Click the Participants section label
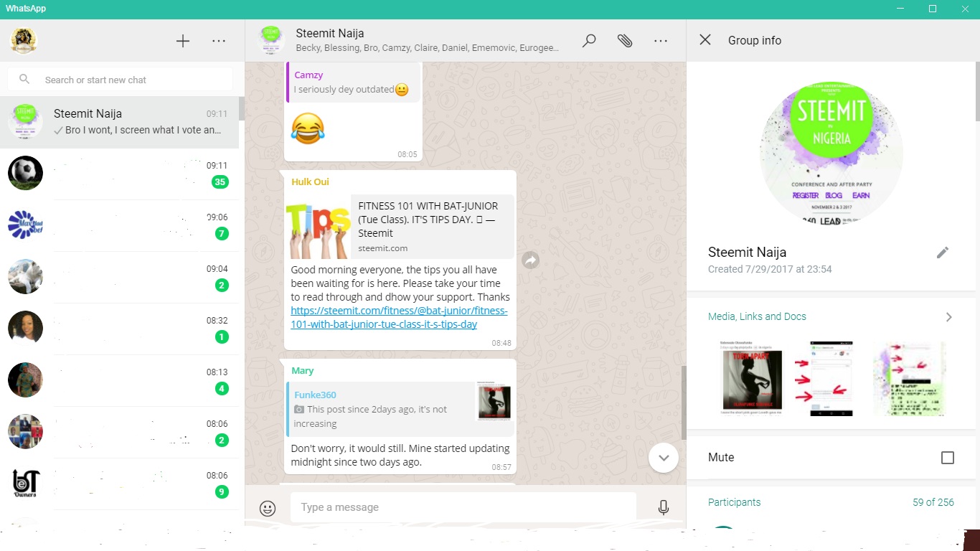980x551 pixels. pyautogui.click(x=734, y=502)
